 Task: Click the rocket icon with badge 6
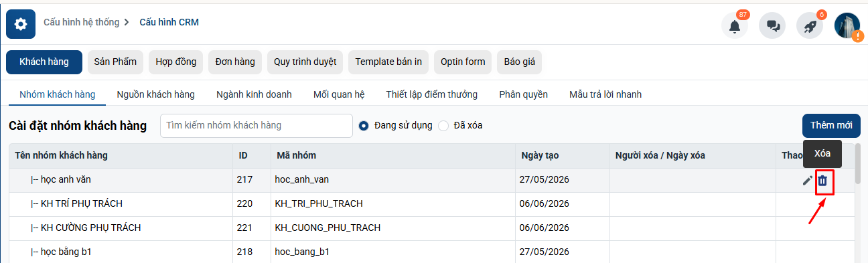[810, 26]
